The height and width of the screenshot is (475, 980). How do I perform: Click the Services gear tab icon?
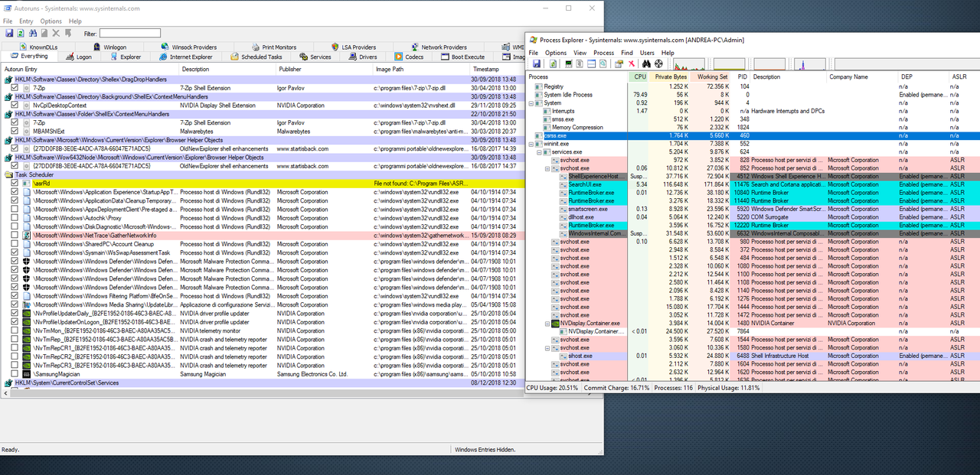pyautogui.click(x=304, y=57)
